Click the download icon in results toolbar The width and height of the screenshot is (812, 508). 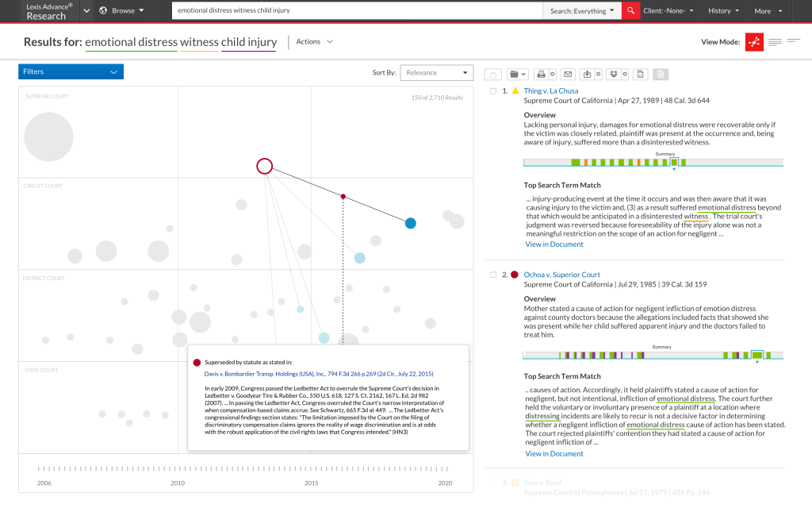tap(587, 74)
